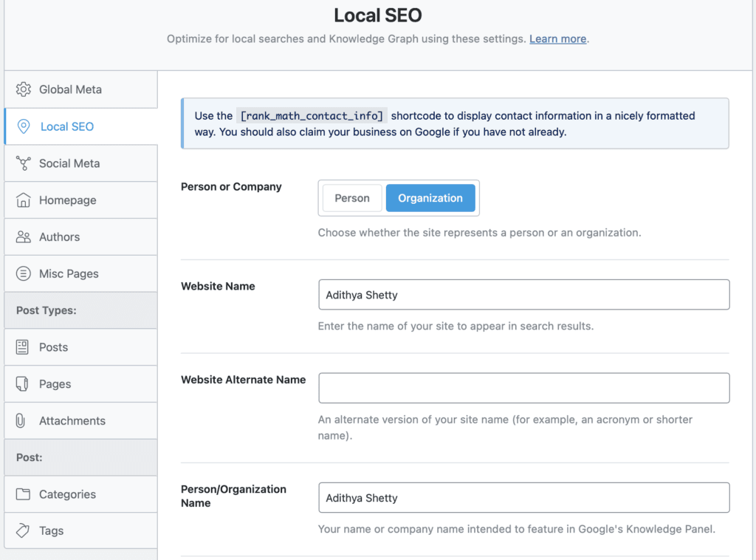The width and height of the screenshot is (756, 560).
Task: Click the Global Meta gear icon
Action: pos(23,89)
